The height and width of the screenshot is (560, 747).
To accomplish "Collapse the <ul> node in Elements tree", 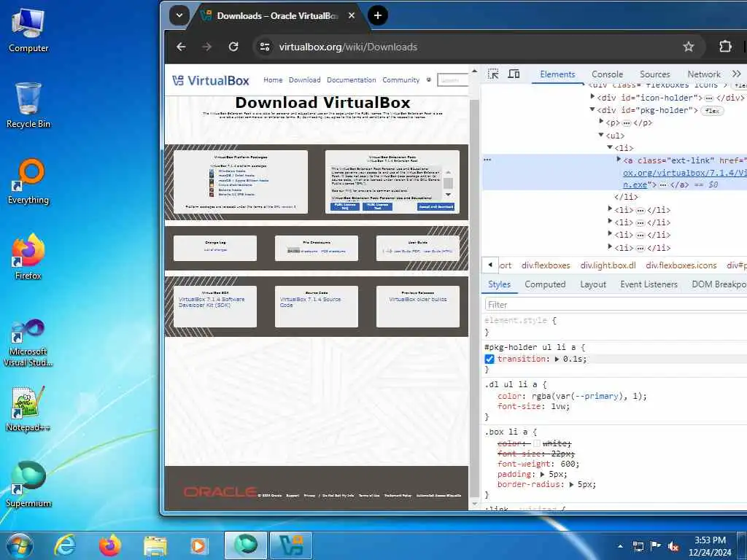I will pyautogui.click(x=601, y=135).
